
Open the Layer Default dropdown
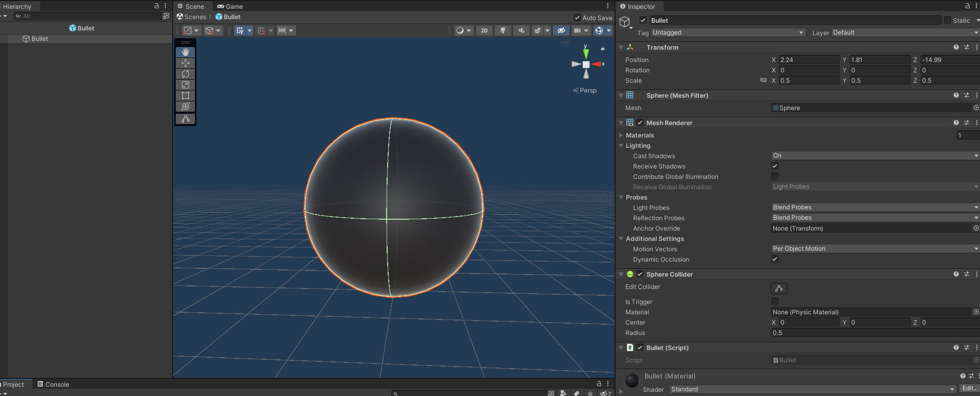pos(906,33)
